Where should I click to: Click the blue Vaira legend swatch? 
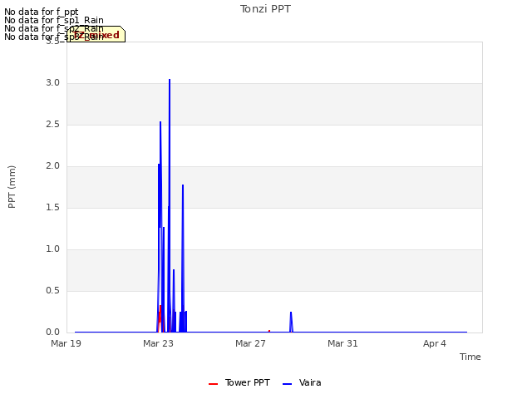pyautogui.click(x=287, y=384)
